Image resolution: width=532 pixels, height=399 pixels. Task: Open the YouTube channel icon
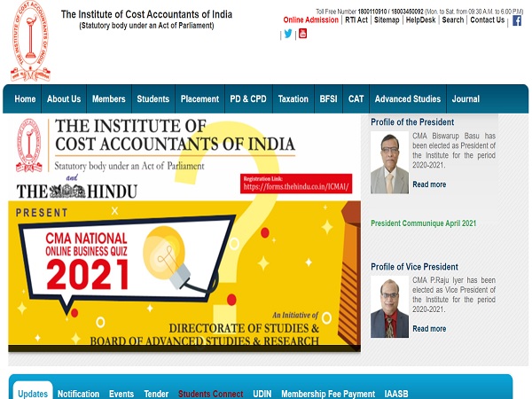pyautogui.click(x=302, y=34)
